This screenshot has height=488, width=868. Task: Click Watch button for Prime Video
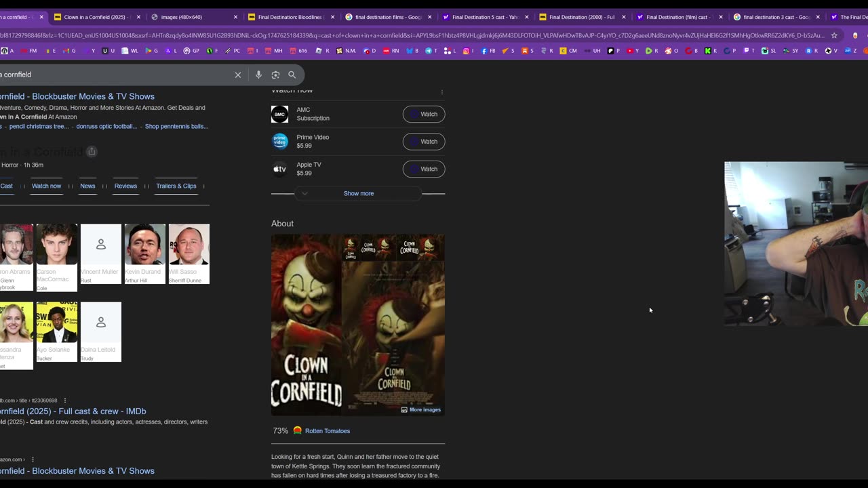tap(424, 142)
